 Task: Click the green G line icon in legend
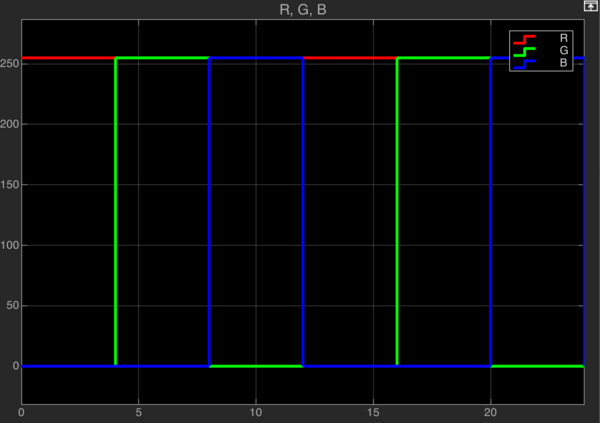[x=525, y=50]
